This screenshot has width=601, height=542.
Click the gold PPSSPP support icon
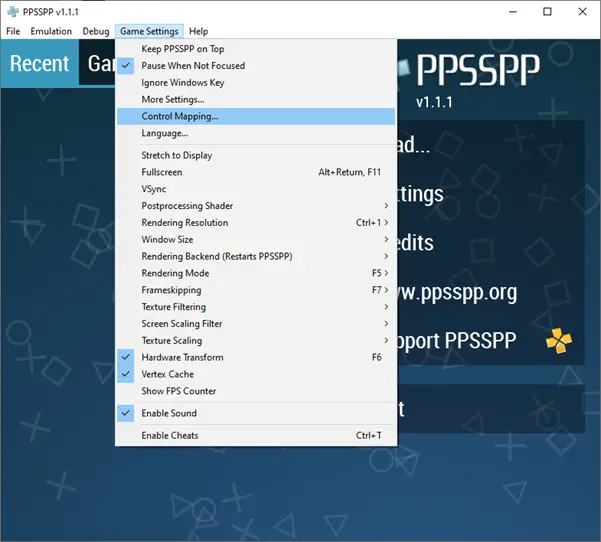(558, 340)
